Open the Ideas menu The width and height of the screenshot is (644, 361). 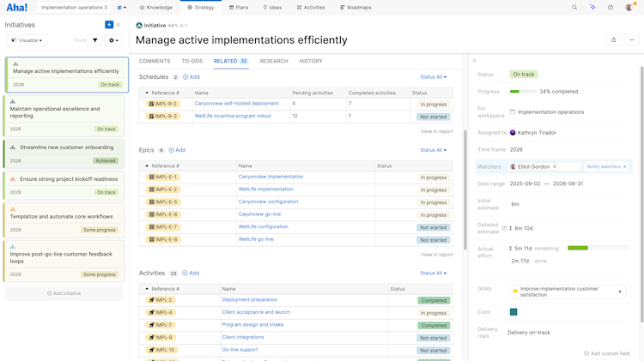(272, 8)
